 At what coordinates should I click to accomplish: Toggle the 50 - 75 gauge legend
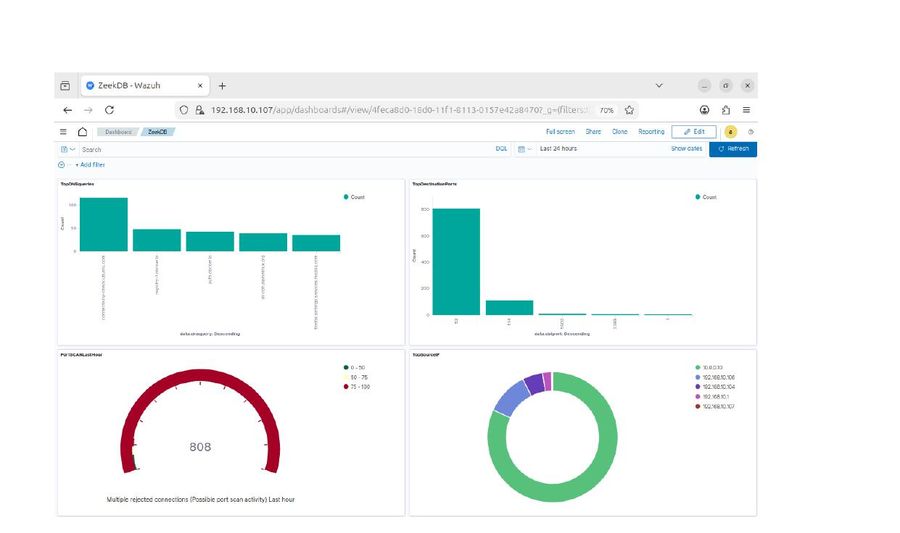point(356,377)
